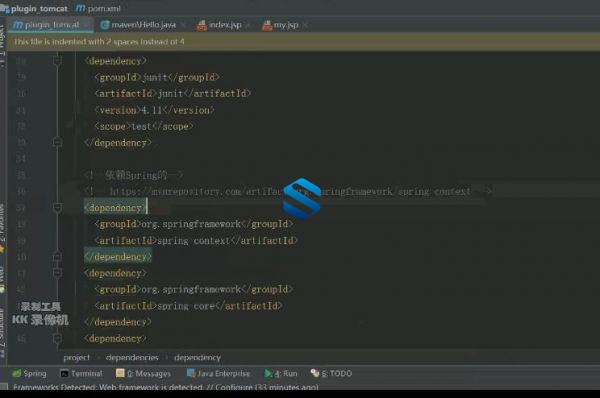This screenshot has height=398, width=600.
Task: Click the pom.xml breadcrumb in navigation bar
Action: click(98, 8)
